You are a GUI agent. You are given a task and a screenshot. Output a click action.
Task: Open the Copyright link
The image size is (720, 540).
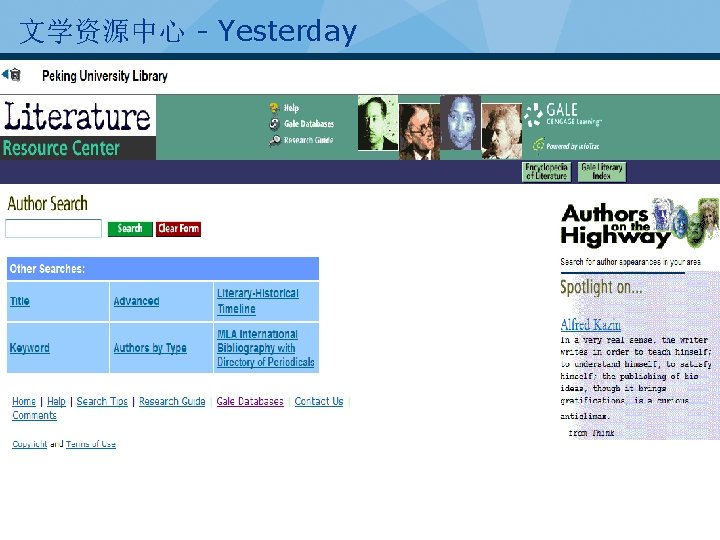pos(29,444)
